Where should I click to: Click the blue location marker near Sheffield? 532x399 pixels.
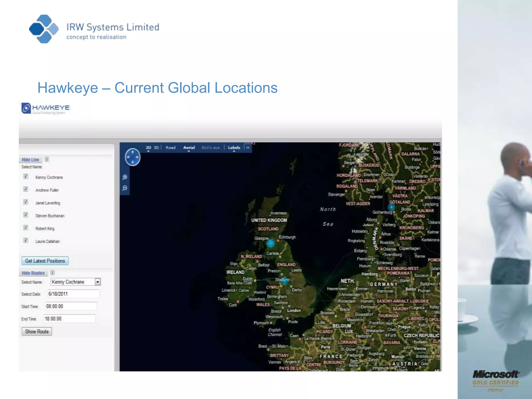[285, 280]
